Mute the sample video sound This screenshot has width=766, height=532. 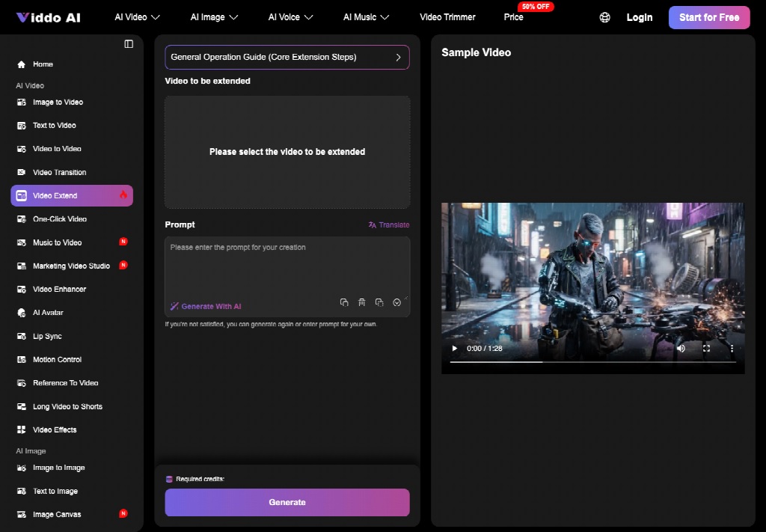tap(681, 349)
